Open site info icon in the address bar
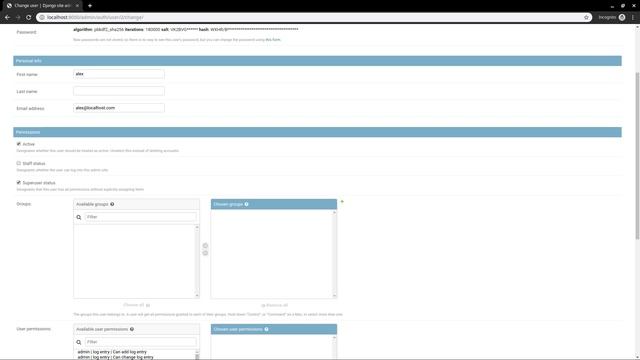Image resolution: width=640 pixels, height=360 pixels. click(x=42, y=18)
